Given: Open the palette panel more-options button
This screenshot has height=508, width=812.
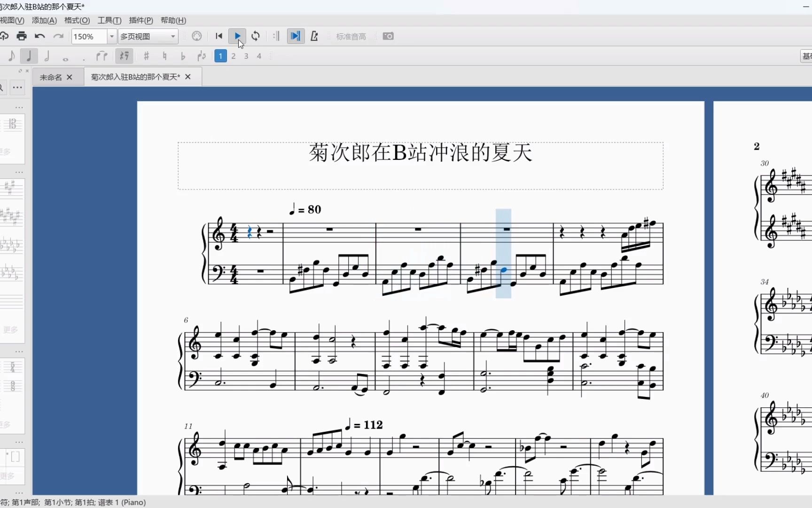Looking at the screenshot, I should click(17, 87).
